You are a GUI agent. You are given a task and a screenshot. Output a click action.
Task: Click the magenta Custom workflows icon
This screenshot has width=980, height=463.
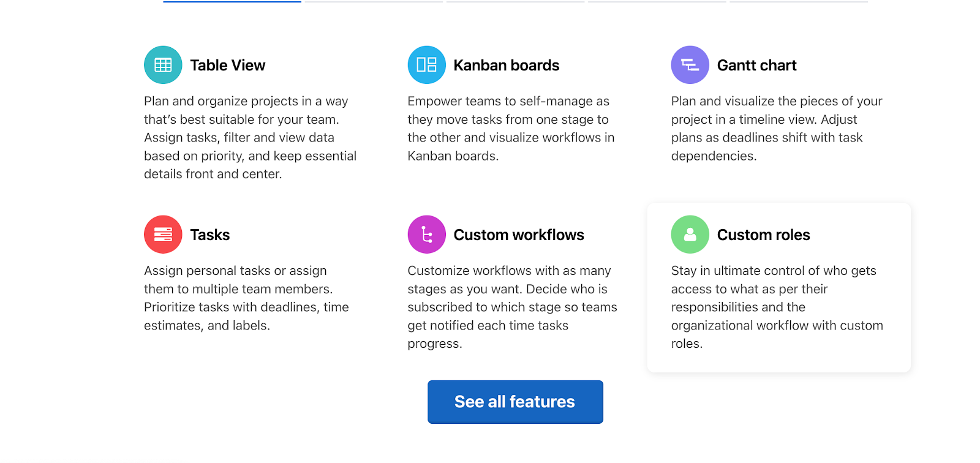(x=426, y=235)
